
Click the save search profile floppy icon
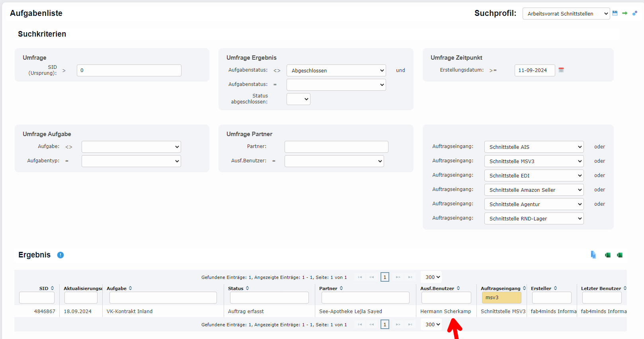[x=615, y=13]
